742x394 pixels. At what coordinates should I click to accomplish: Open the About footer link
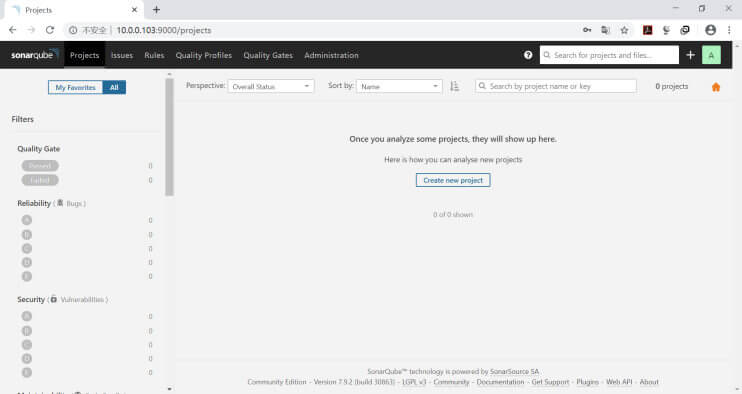click(x=649, y=382)
